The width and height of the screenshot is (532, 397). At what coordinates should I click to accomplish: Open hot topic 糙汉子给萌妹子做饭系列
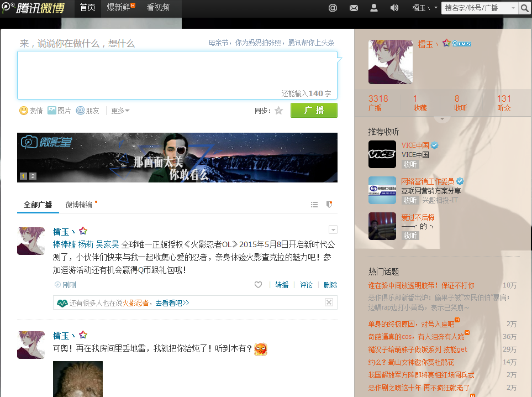click(418, 349)
